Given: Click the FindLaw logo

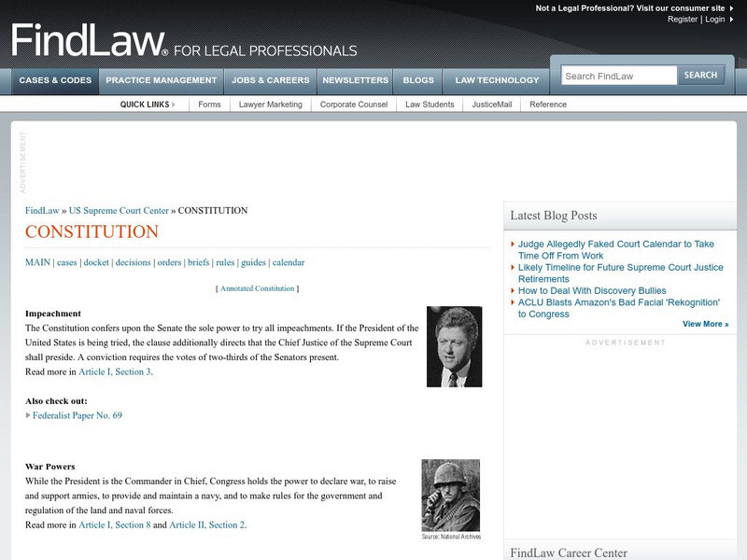Looking at the screenshot, I should [88, 40].
